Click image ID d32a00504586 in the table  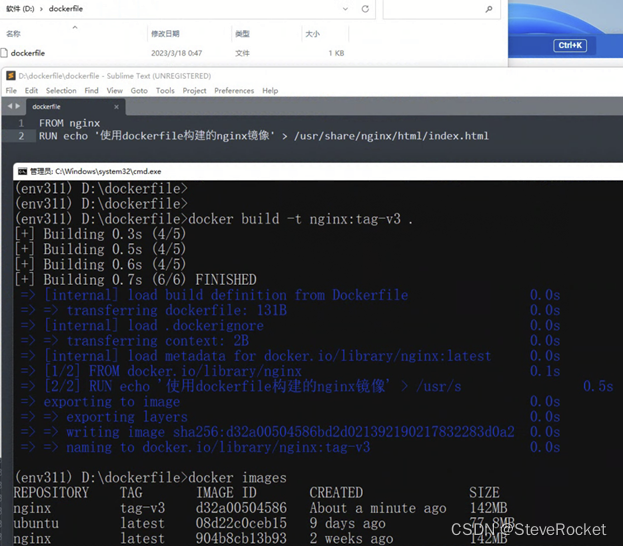coord(241,508)
